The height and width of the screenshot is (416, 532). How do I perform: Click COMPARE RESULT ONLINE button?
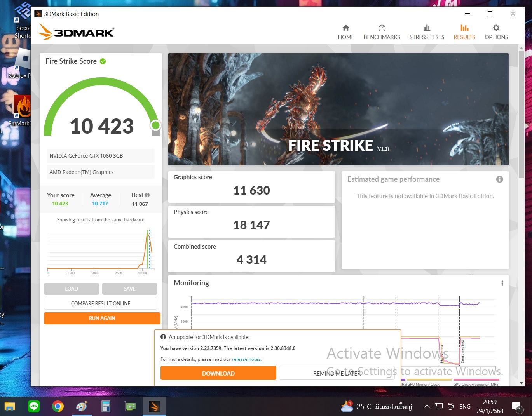(101, 303)
